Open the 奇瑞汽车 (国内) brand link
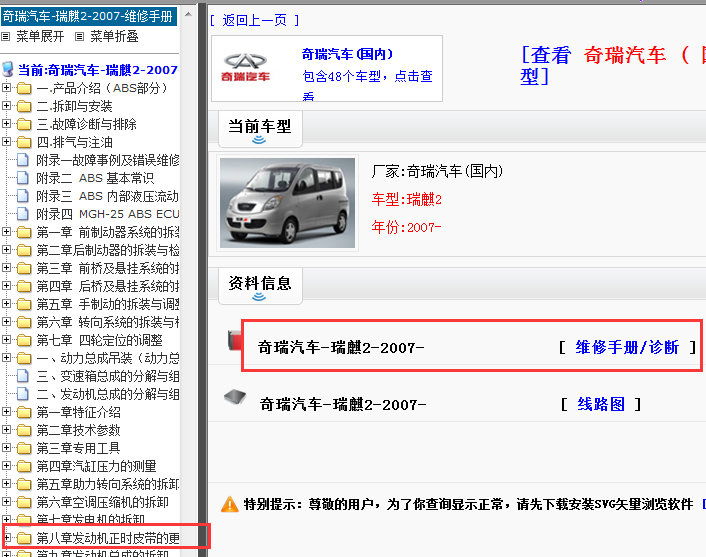 347,54
